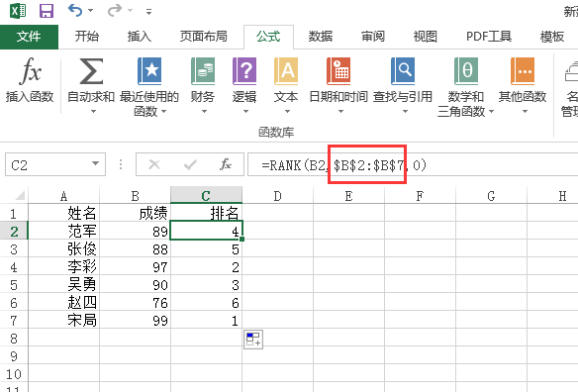Click the formula bar fx button
The width and height of the screenshot is (578, 392).
pos(226,164)
